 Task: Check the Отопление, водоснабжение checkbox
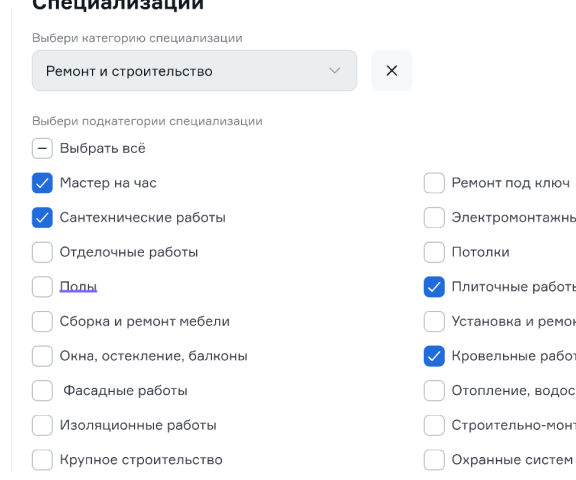[434, 390]
